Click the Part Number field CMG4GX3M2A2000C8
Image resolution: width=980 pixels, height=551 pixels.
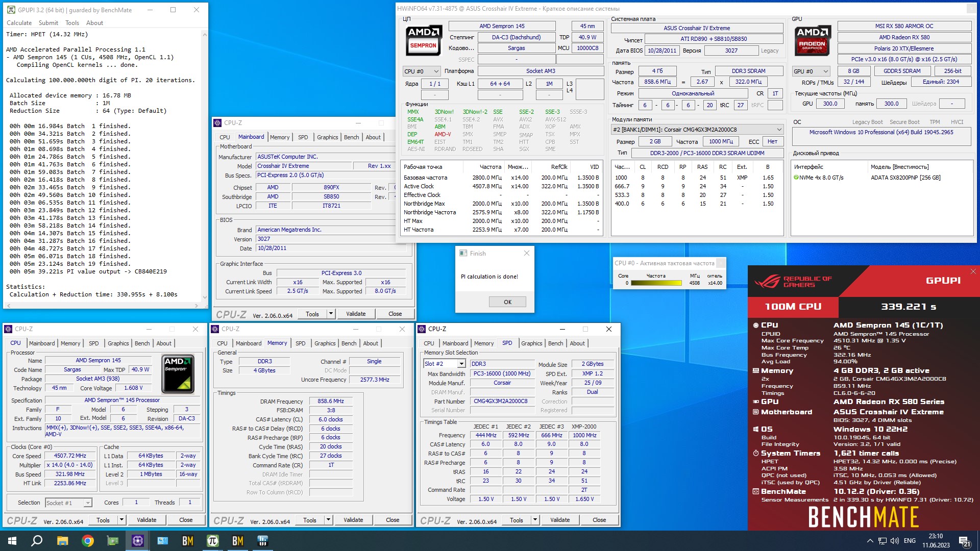(x=503, y=402)
